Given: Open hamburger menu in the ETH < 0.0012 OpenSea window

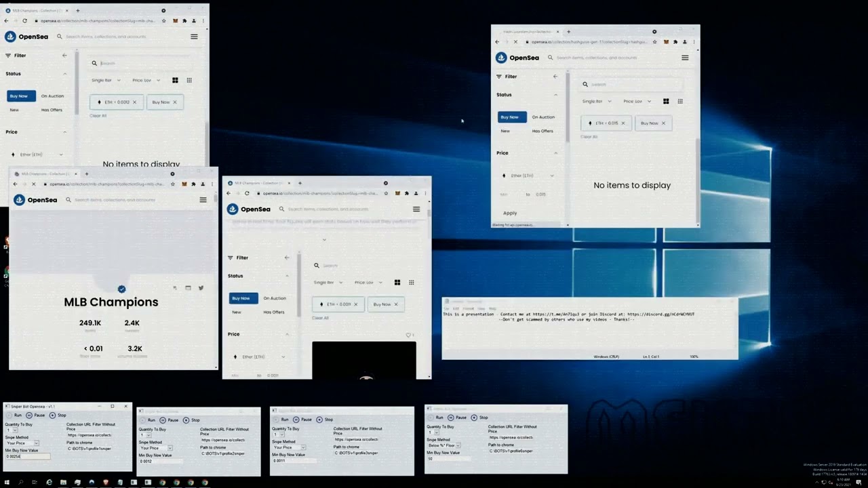Looking at the screenshot, I should [194, 37].
